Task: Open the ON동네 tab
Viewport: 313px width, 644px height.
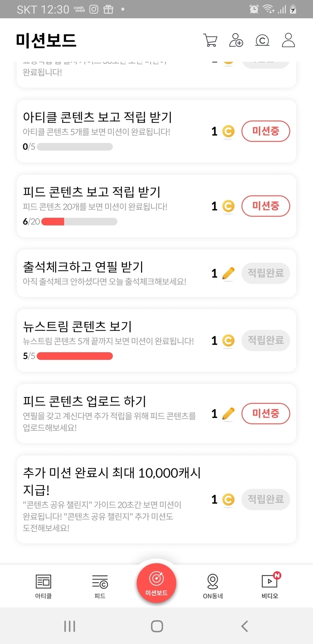Action: pyautogui.click(x=213, y=586)
